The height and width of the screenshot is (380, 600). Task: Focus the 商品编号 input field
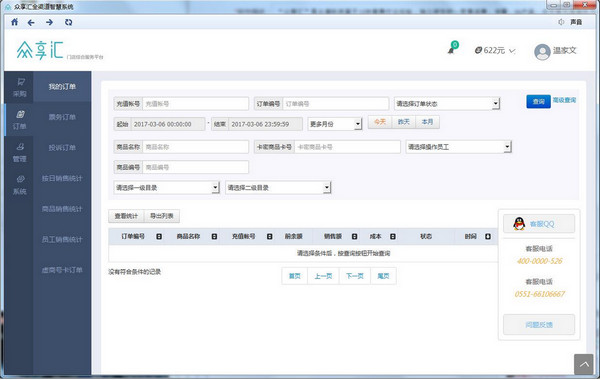point(196,167)
